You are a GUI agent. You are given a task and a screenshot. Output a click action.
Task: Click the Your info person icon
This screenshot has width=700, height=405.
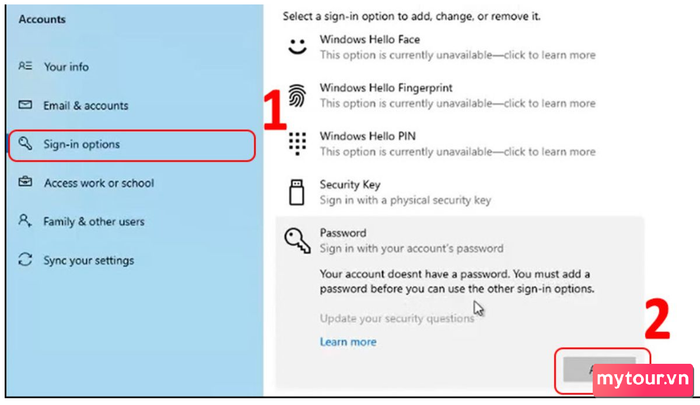coord(25,66)
